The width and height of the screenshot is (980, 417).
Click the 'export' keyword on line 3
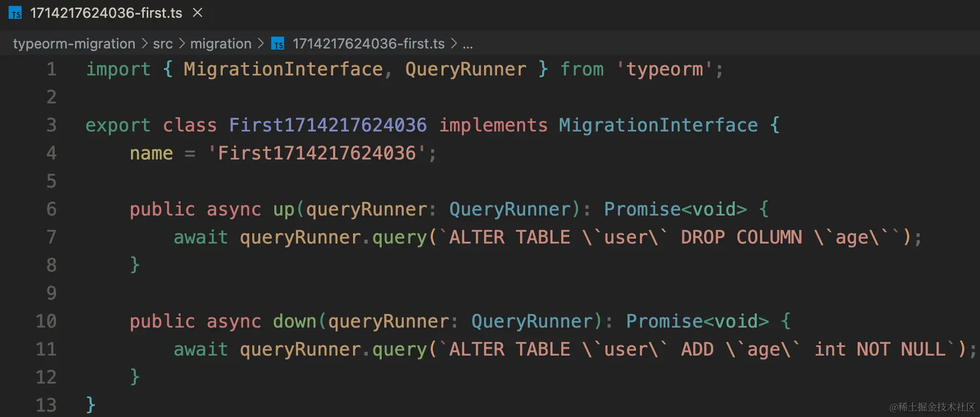[x=118, y=126]
